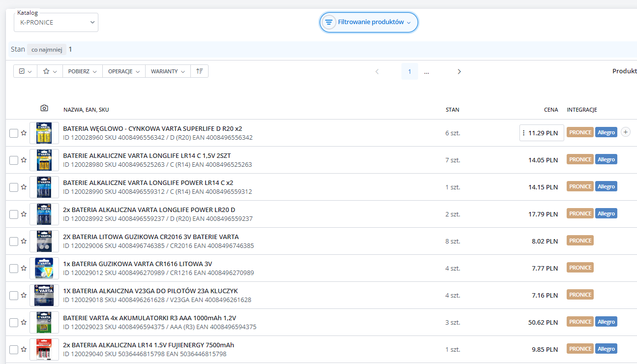Open the select-all checkbox dropdown
The width and height of the screenshot is (637, 364).
point(25,71)
